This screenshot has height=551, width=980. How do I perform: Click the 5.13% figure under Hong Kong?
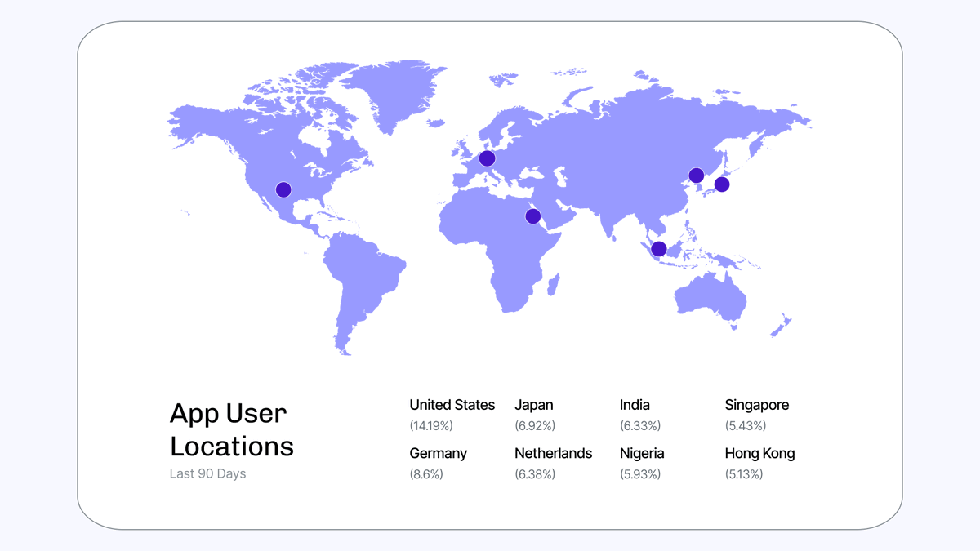coord(745,473)
